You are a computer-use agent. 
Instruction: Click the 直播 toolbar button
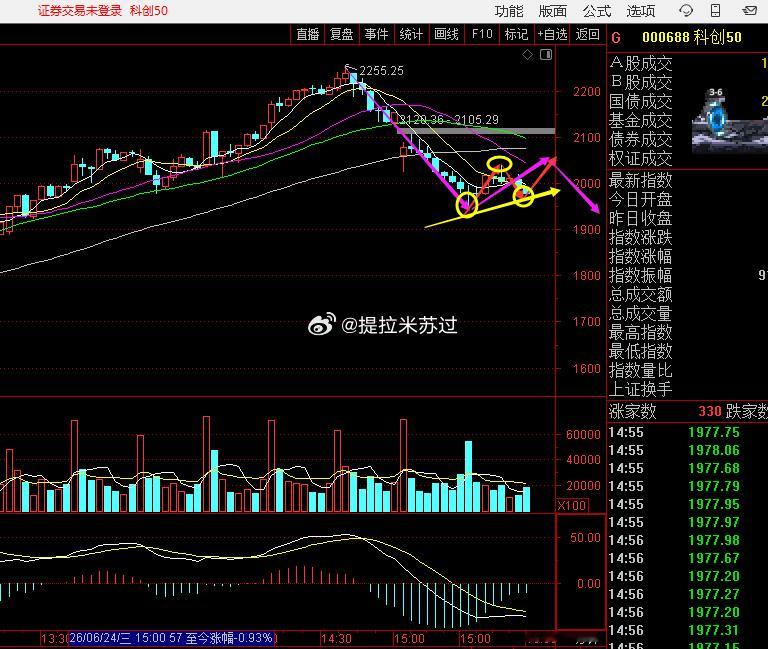tap(308, 34)
